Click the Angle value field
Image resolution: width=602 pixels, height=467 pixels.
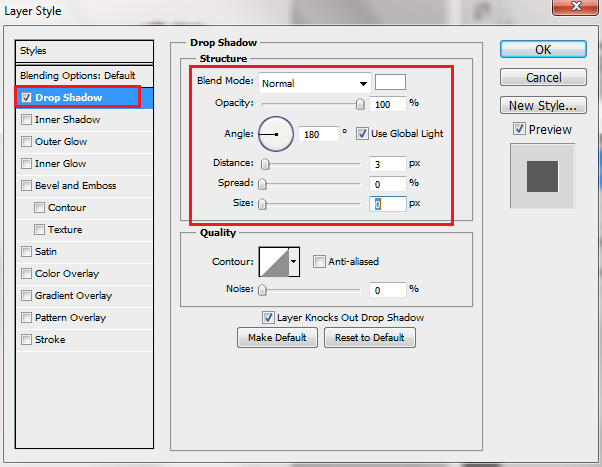[x=319, y=134]
